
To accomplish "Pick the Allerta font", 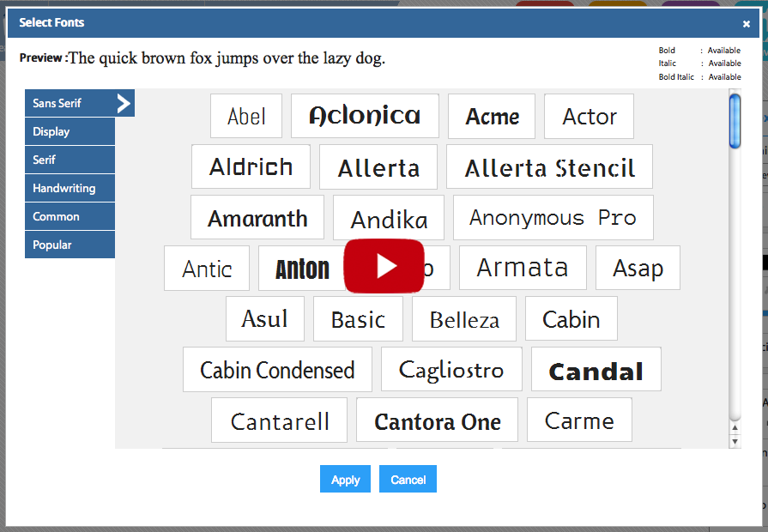I will (x=378, y=166).
